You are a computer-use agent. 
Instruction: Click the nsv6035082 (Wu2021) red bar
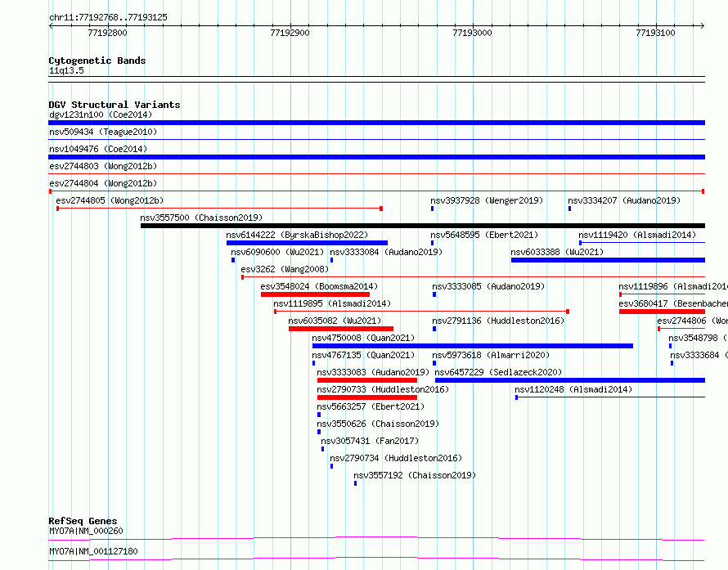341,329
